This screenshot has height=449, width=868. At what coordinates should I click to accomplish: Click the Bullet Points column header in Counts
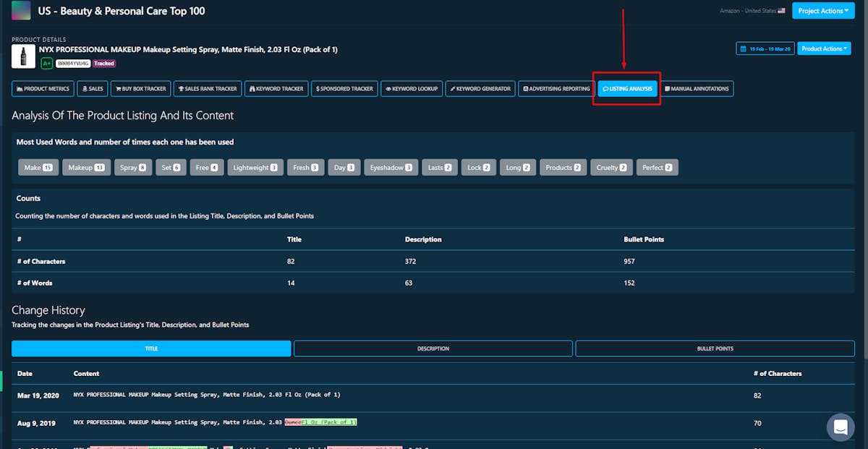pos(644,239)
